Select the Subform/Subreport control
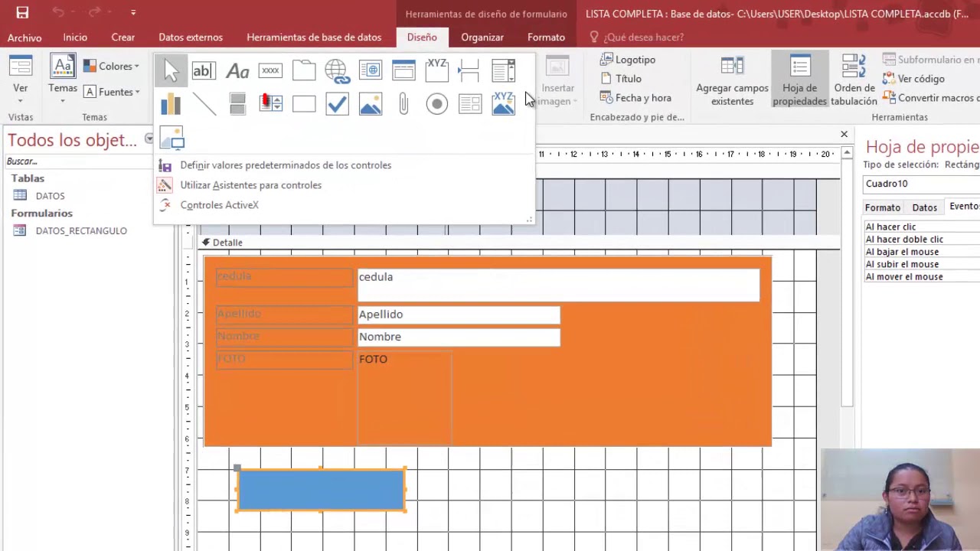Image resolution: width=980 pixels, height=551 pixels. (470, 103)
